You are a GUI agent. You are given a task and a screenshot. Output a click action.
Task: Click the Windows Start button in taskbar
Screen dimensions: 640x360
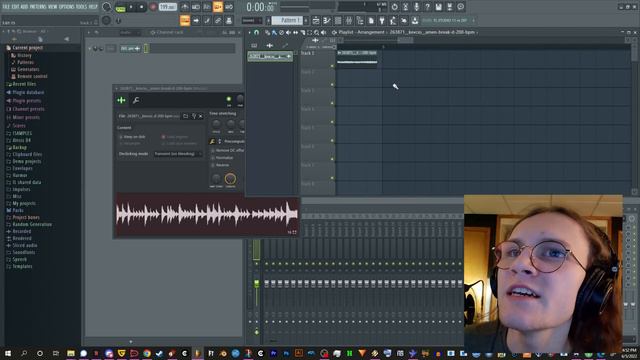tap(7, 353)
